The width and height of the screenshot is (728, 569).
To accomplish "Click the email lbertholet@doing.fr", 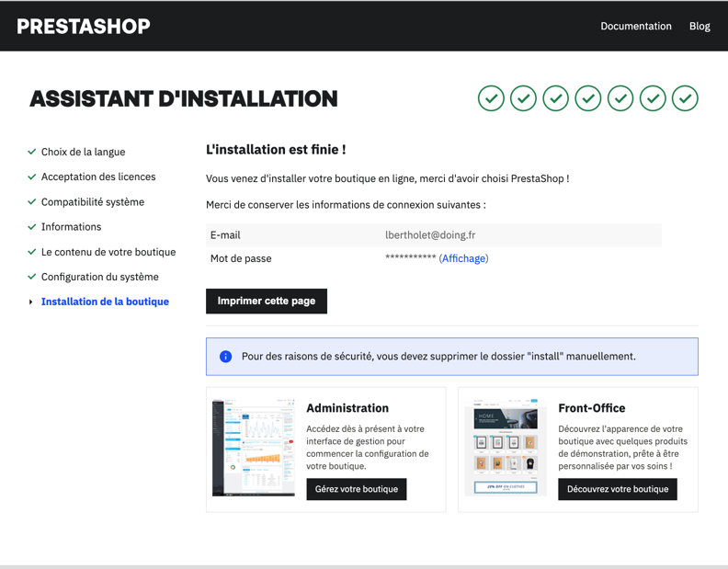I will (430, 235).
